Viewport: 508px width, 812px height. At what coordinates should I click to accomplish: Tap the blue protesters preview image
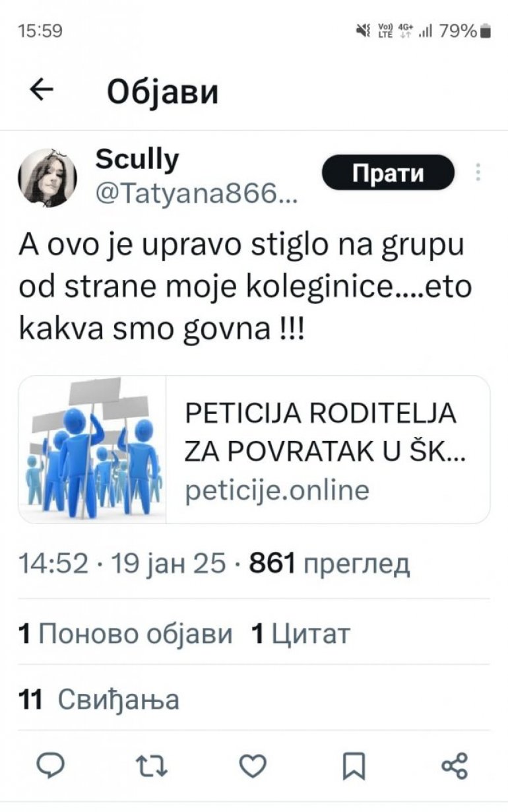click(x=92, y=449)
